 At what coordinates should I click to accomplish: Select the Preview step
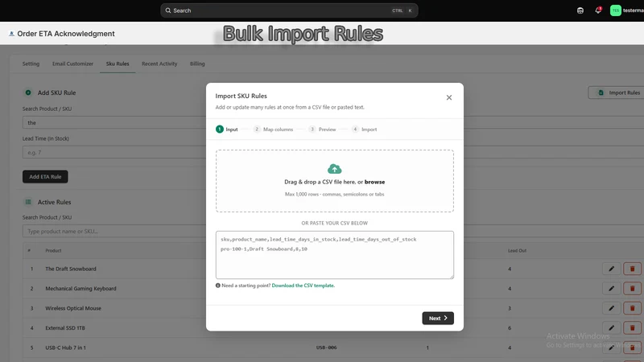pyautogui.click(x=323, y=130)
